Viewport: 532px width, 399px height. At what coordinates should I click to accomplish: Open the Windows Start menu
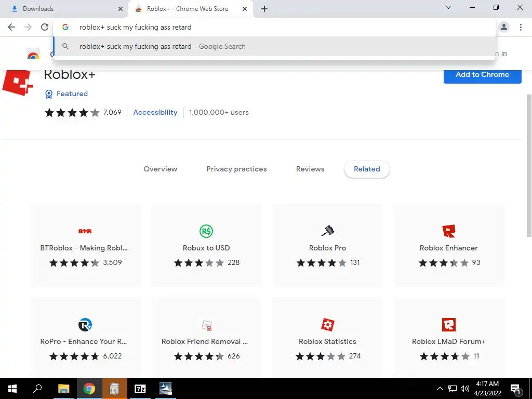point(12,389)
